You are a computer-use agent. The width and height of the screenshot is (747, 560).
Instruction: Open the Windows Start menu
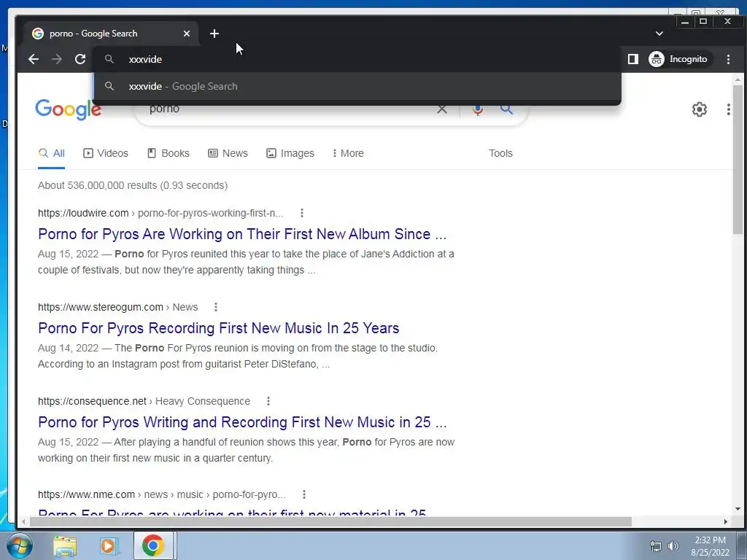tap(18, 545)
